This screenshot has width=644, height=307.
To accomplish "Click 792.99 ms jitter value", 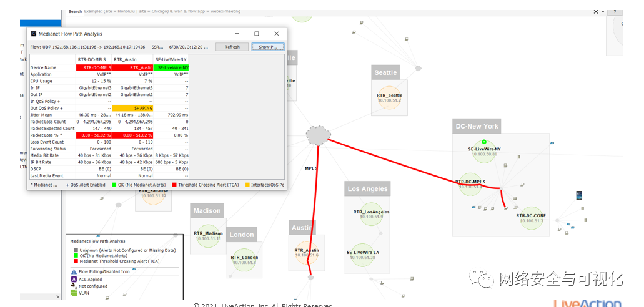I will (177, 115).
